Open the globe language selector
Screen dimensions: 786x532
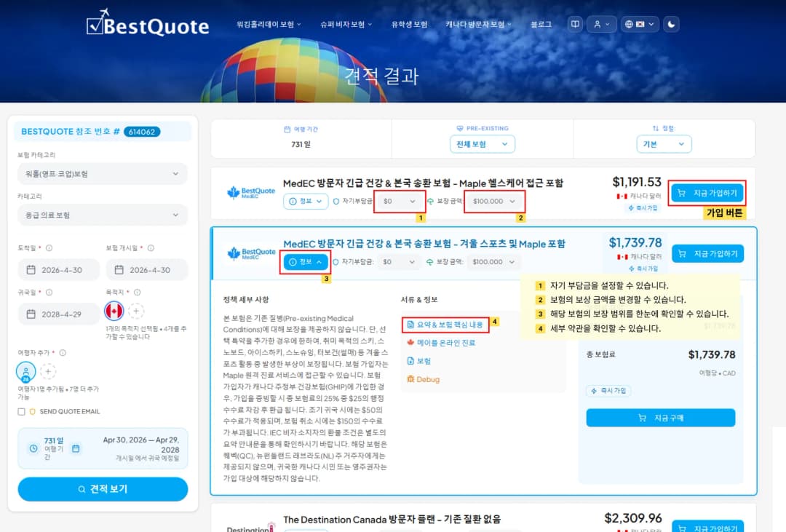(x=640, y=24)
